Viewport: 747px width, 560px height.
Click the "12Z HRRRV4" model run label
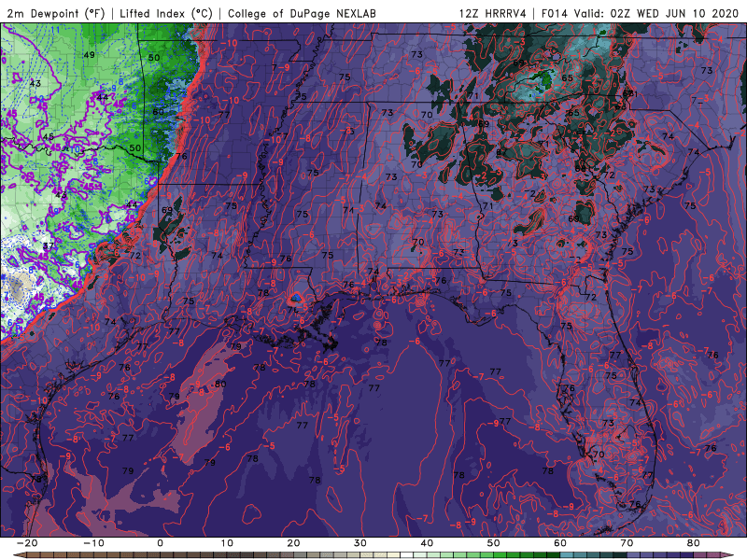pos(493,14)
